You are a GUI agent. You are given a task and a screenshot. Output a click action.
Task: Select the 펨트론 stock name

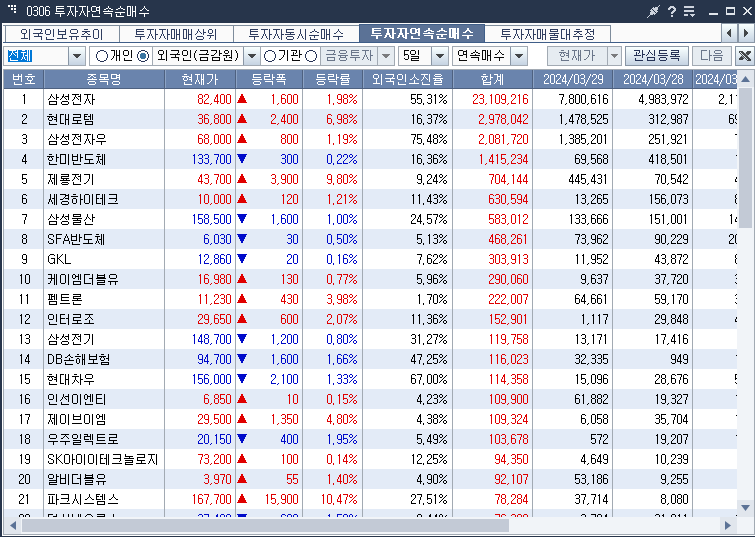(x=65, y=299)
